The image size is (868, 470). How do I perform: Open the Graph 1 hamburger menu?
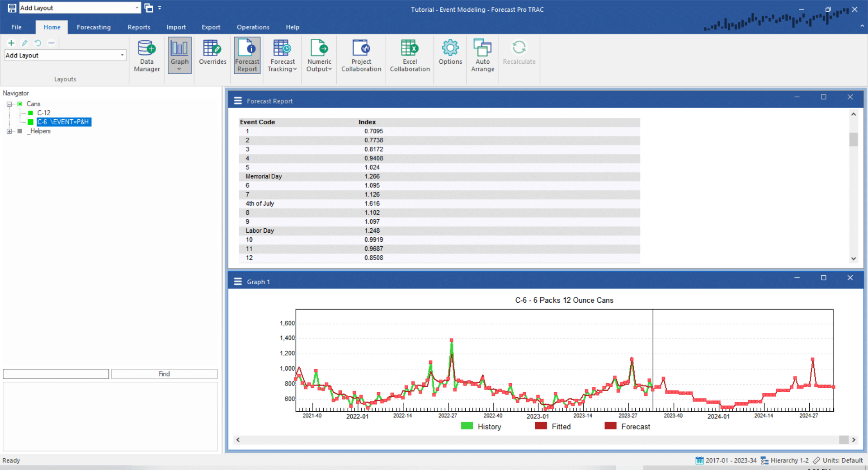click(238, 282)
